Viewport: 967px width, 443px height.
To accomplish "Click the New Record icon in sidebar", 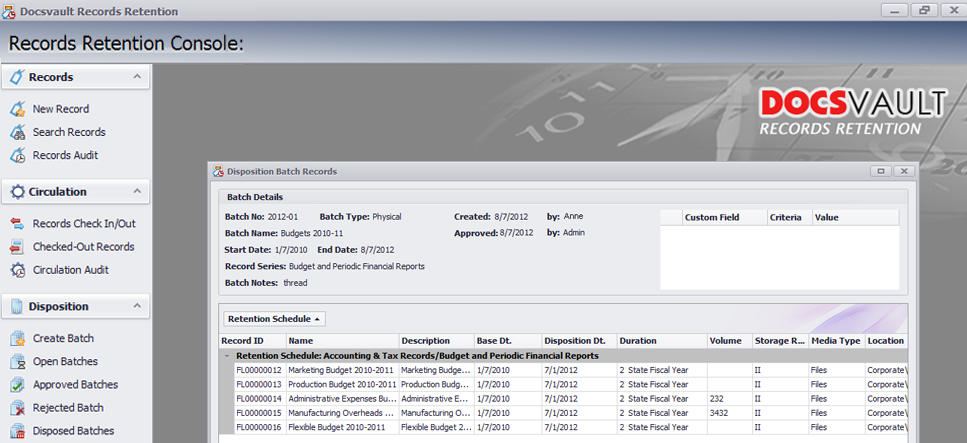I will pyautogui.click(x=18, y=109).
